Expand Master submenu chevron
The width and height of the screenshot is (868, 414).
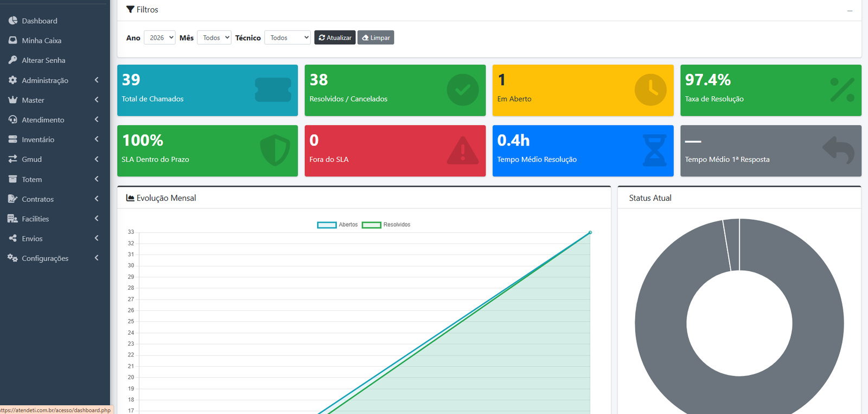[97, 100]
